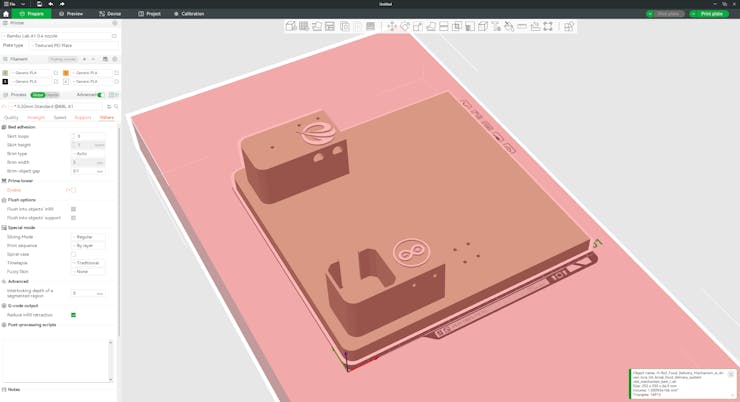Viewport: 740px width, 402px height.
Task: Toggle Flush into objects' infill checkbox
Action: pos(73,209)
